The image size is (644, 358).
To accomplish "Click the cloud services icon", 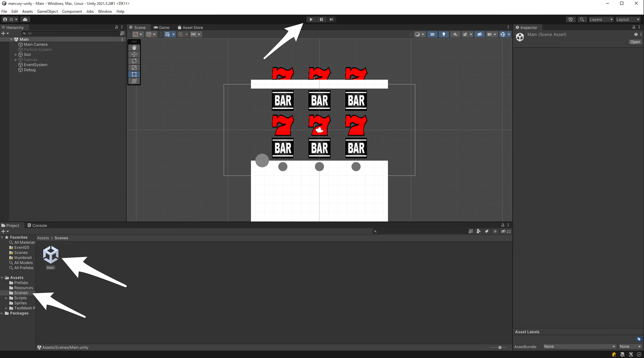I will (25, 19).
